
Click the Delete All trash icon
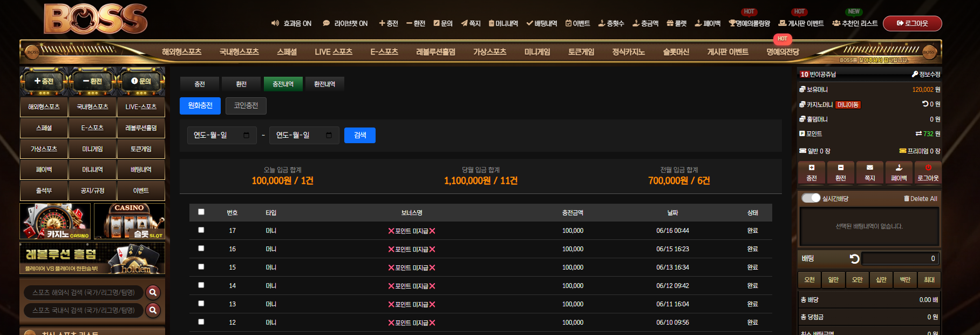(907, 198)
